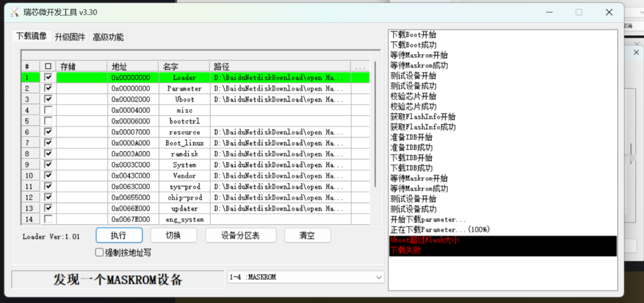Viewport: 644px width, 303px height.
Task: Toggle the 强制按地址写 checkbox
Action: [x=99, y=253]
